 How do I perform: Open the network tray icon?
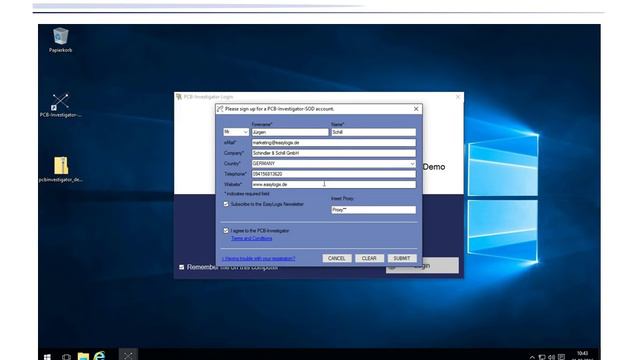click(x=542, y=357)
